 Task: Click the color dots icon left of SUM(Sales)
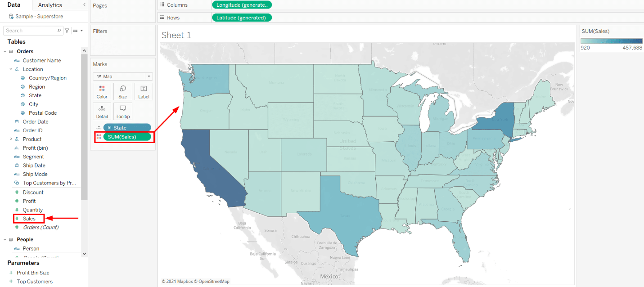[99, 137]
